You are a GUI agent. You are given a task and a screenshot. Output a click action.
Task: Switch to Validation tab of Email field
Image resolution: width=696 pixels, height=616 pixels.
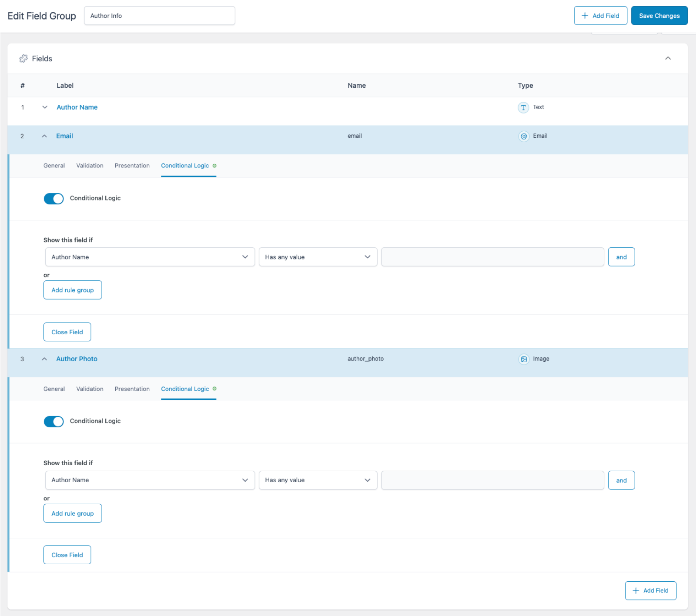[x=90, y=165]
